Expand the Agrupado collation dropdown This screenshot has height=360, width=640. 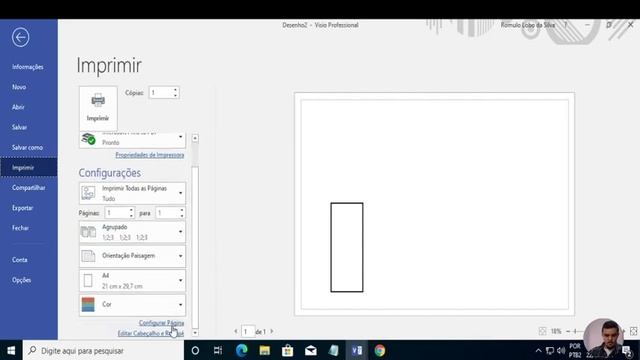[132, 232]
